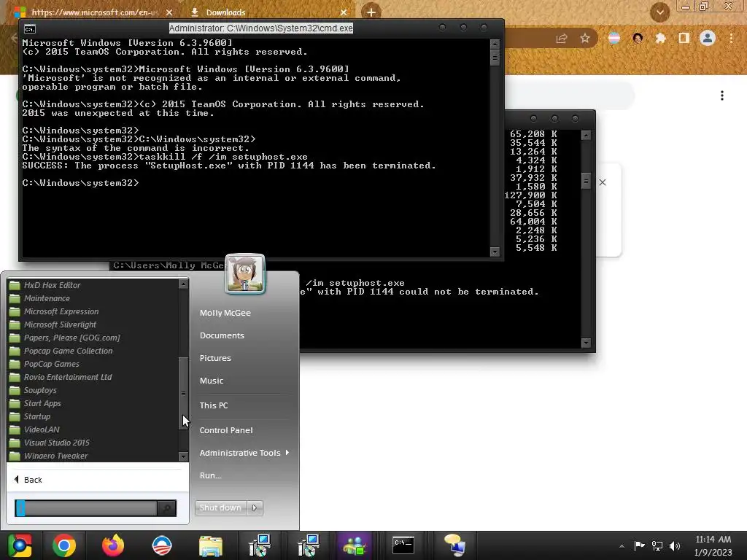Screen dimensions: 747x560
Task: Show hidden system tray icons
Action: 622,546
